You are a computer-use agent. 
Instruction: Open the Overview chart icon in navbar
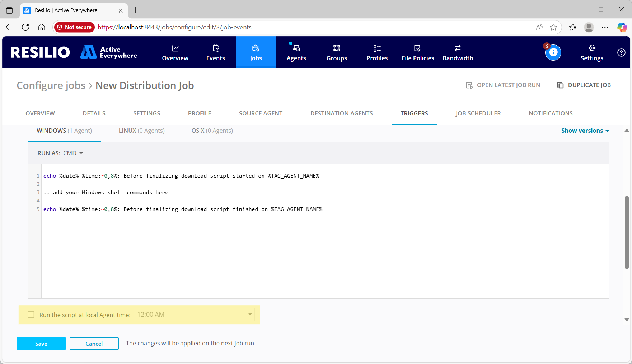175,48
